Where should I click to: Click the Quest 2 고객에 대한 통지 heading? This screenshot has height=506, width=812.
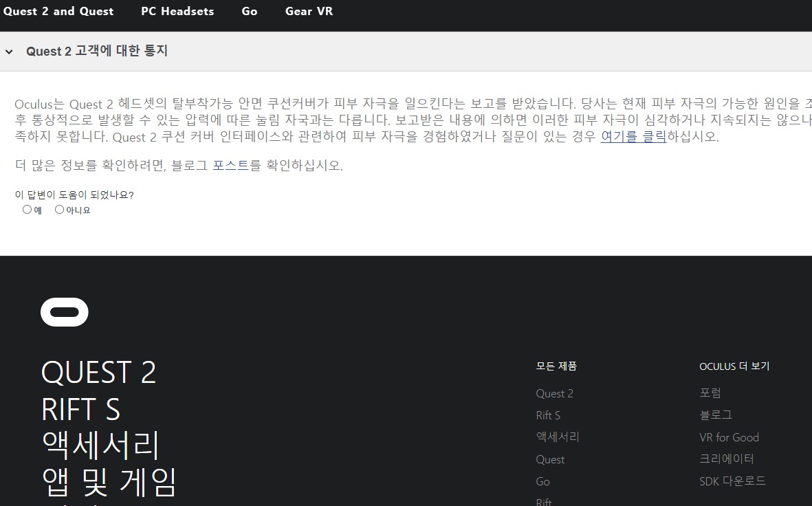(x=97, y=51)
